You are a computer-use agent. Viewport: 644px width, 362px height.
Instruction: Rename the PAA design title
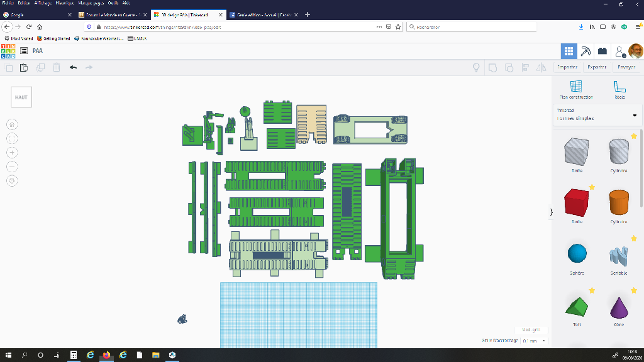point(37,51)
